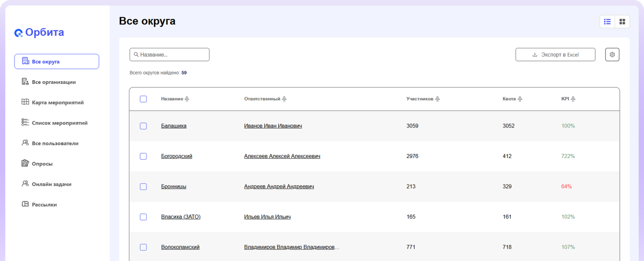644x261 pixels.
Task: Click the Квота column header
Action: (x=509, y=99)
